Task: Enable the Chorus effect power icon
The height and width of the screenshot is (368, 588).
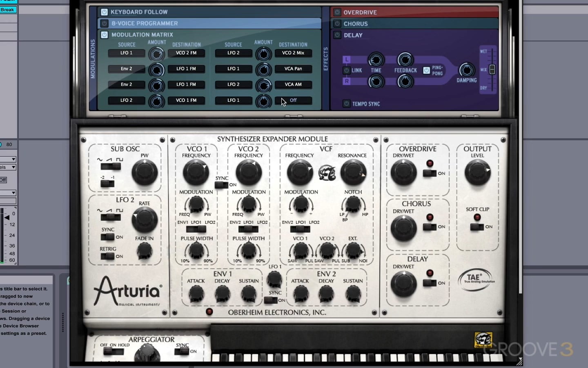Action: point(337,24)
